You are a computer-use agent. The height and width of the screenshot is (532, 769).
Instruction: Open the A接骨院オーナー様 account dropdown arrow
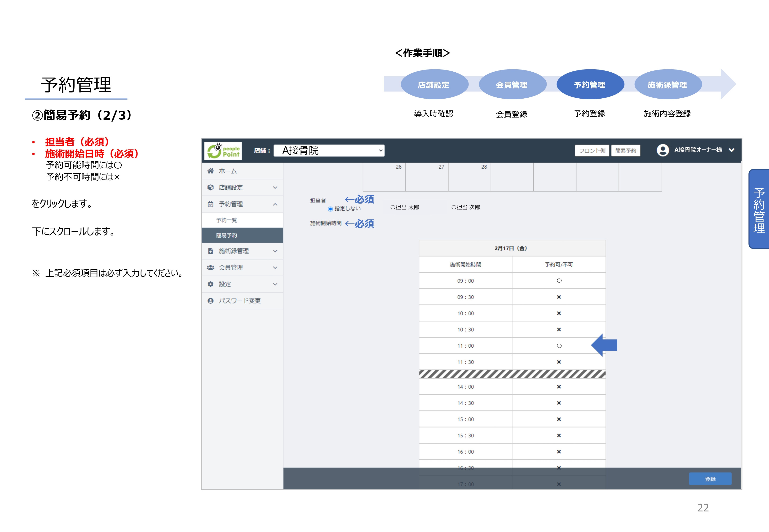pyautogui.click(x=731, y=150)
